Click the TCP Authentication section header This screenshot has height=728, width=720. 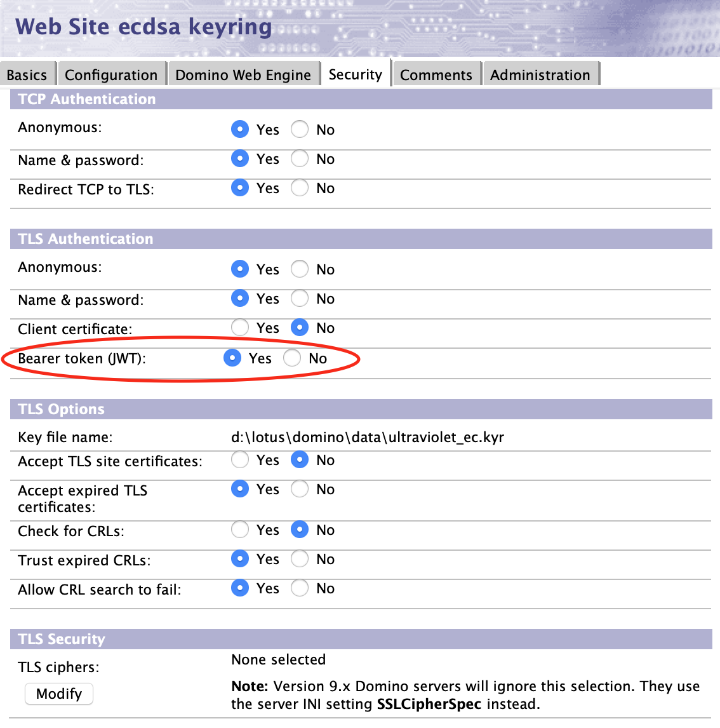tap(361, 99)
